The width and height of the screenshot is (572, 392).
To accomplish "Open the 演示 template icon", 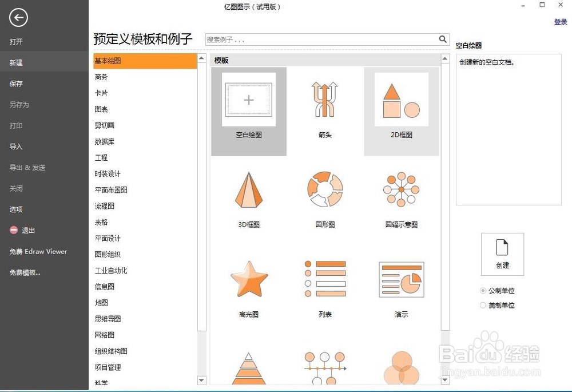I will (x=401, y=279).
